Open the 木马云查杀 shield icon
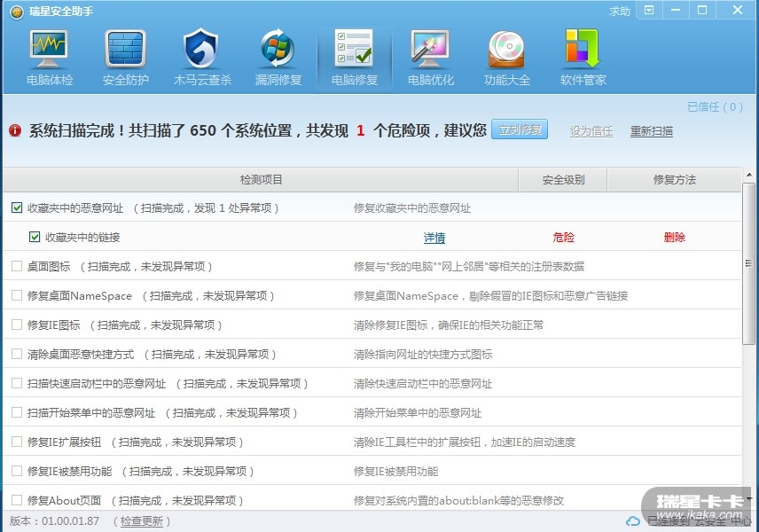The width and height of the screenshot is (759, 532). 201,49
